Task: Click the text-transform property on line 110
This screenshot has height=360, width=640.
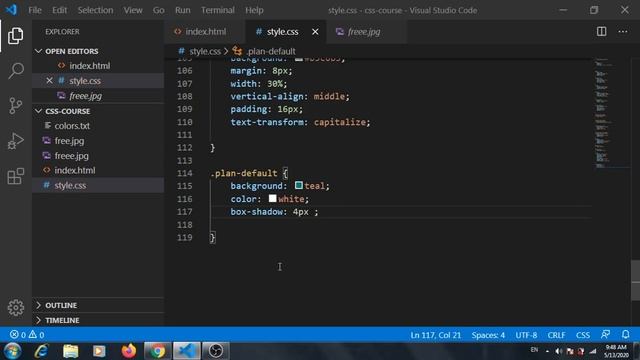Action: pos(267,122)
